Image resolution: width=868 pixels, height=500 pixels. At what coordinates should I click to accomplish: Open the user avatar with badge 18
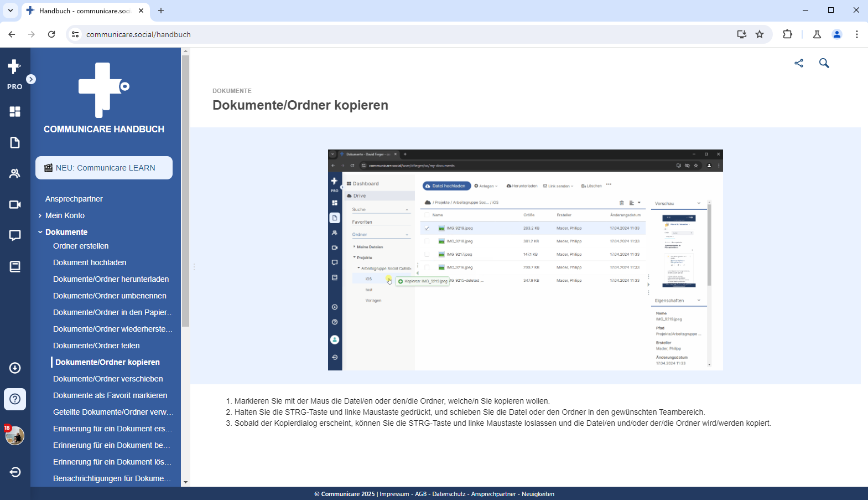(15, 436)
